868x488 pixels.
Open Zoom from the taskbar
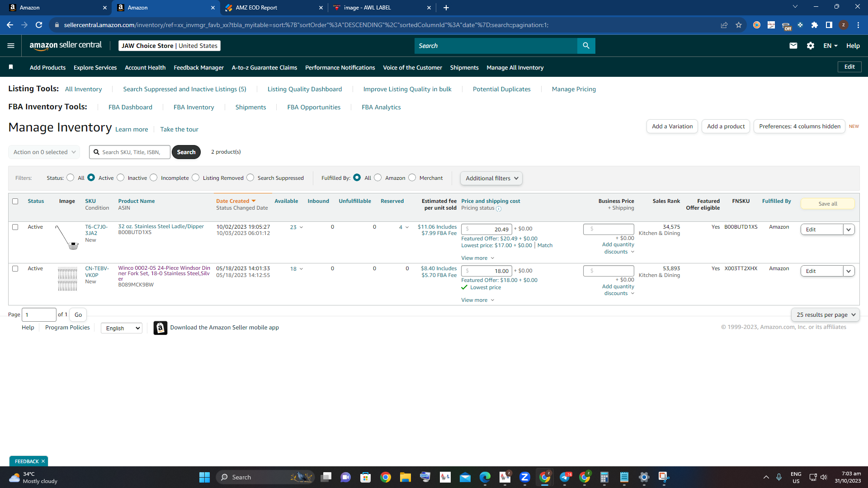click(525, 477)
